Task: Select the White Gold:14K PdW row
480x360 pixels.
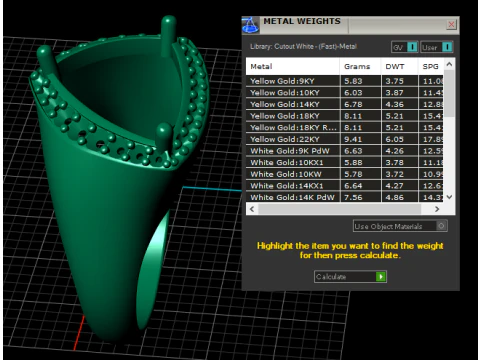Action: click(x=345, y=197)
